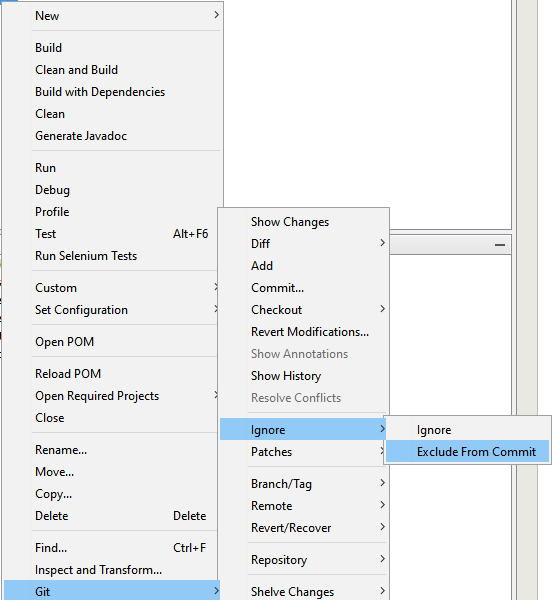Image resolution: width=554 pixels, height=600 pixels.
Task: Open the Shelve Changes submenu
Action: coord(303,591)
